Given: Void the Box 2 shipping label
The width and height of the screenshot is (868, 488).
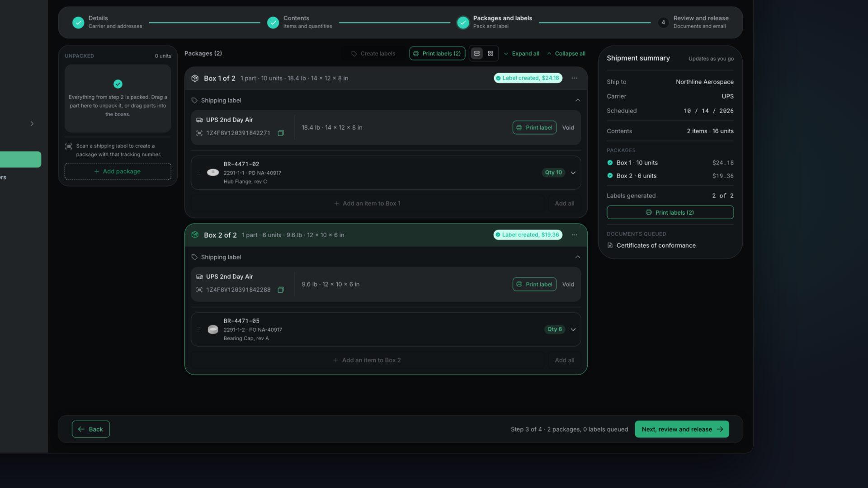Looking at the screenshot, I should point(568,284).
